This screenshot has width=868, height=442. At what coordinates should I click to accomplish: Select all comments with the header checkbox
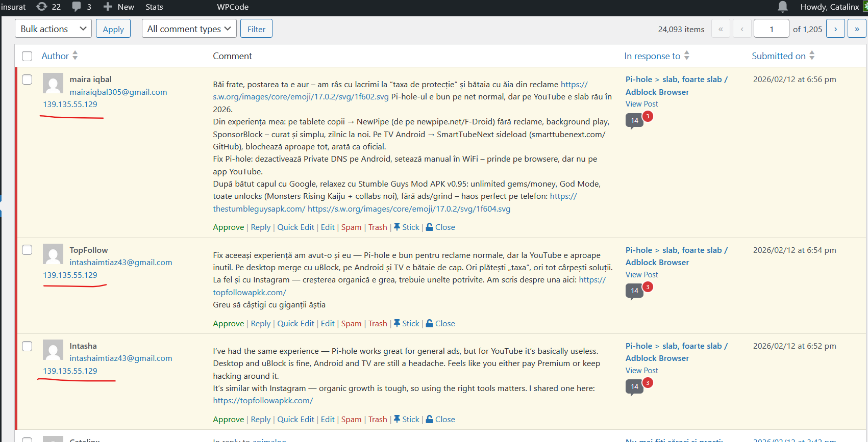coord(27,56)
